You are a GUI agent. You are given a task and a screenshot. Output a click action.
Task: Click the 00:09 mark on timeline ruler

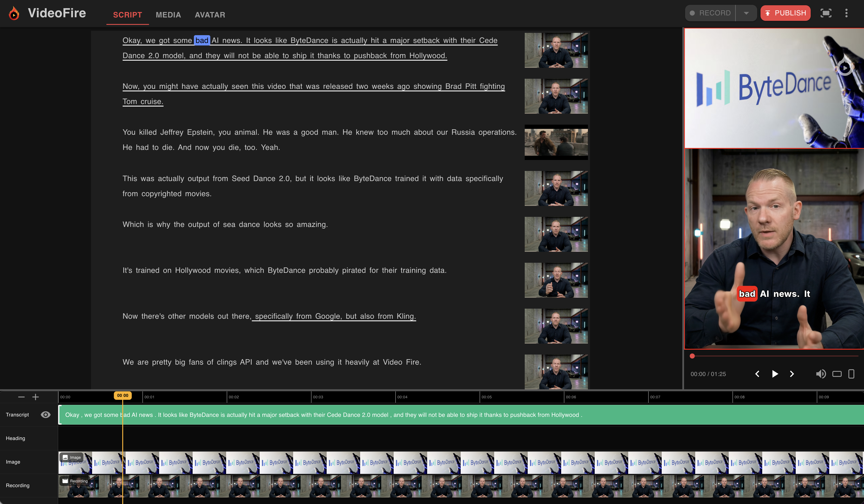824,397
